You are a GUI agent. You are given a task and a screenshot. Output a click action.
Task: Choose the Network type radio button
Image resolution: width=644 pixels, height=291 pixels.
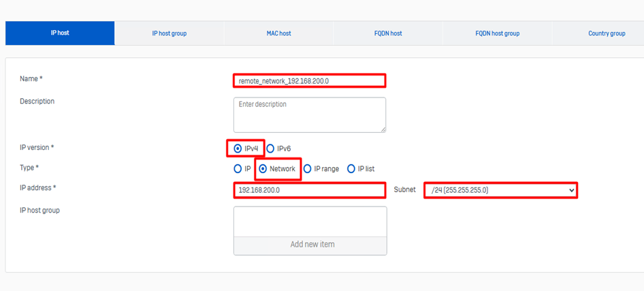pos(263,169)
